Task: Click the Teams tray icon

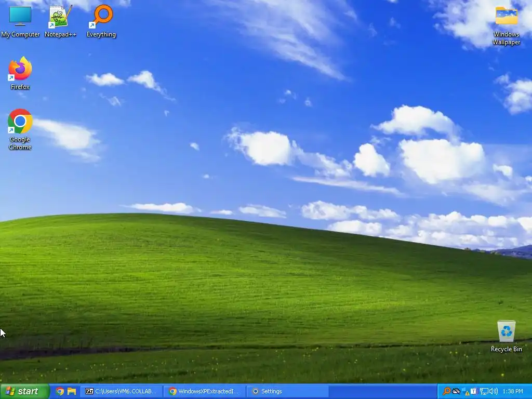Action: (474, 391)
